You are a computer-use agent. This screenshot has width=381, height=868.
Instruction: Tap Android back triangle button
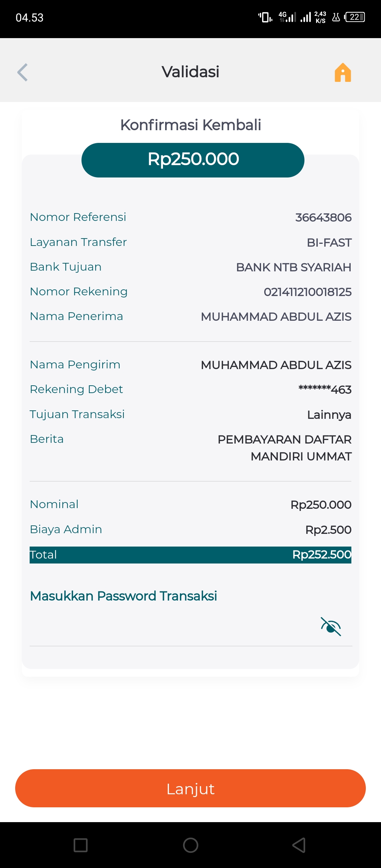tap(299, 845)
